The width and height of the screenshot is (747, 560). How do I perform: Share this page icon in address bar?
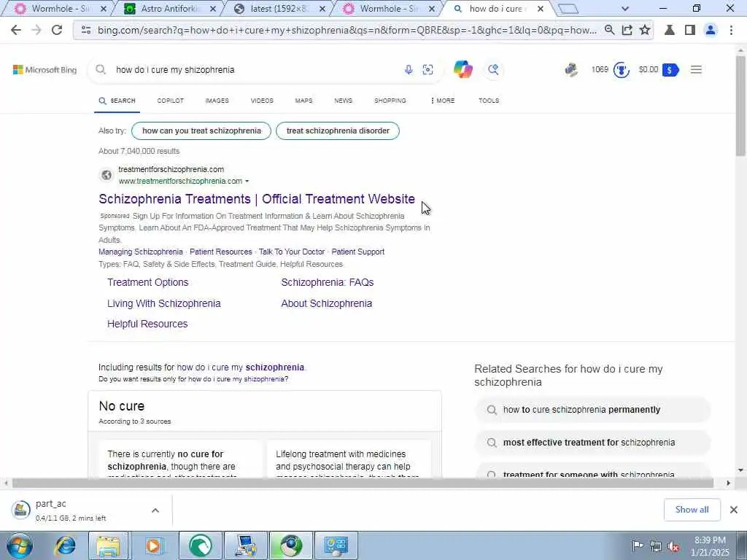pos(627,30)
